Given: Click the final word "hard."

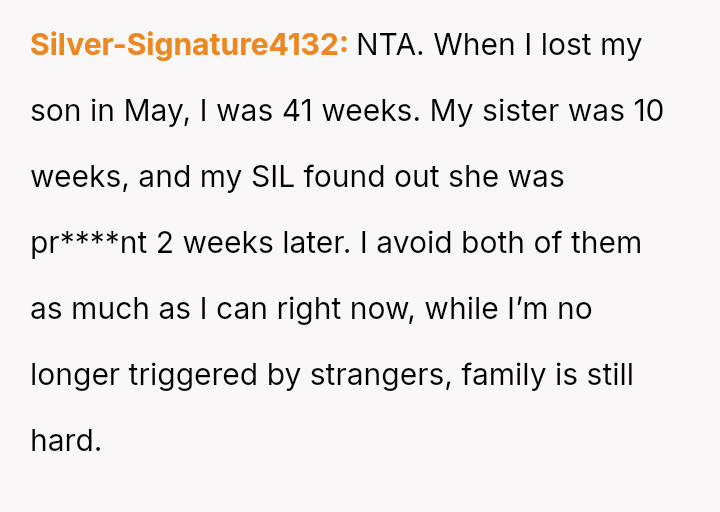Looking at the screenshot, I should tap(66, 441).
